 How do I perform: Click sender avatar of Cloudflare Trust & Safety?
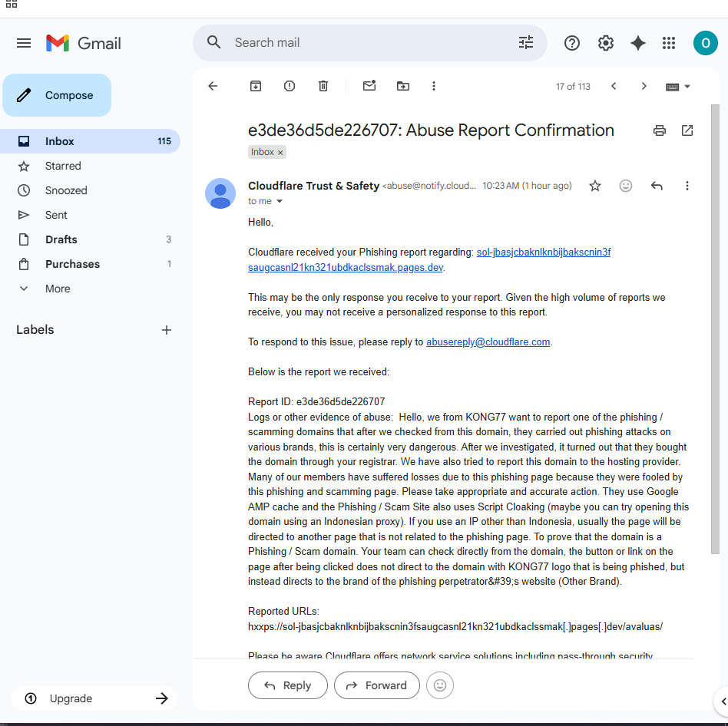pyautogui.click(x=220, y=193)
